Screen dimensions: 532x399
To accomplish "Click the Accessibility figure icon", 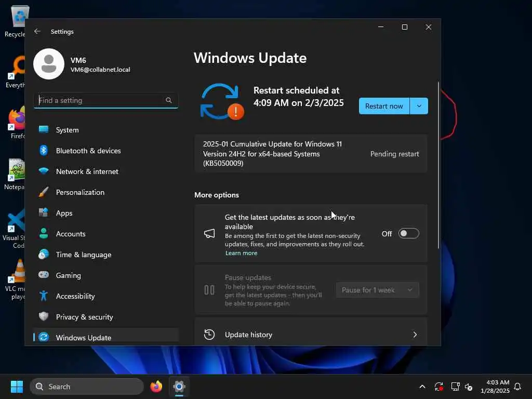I will pos(44,296).
